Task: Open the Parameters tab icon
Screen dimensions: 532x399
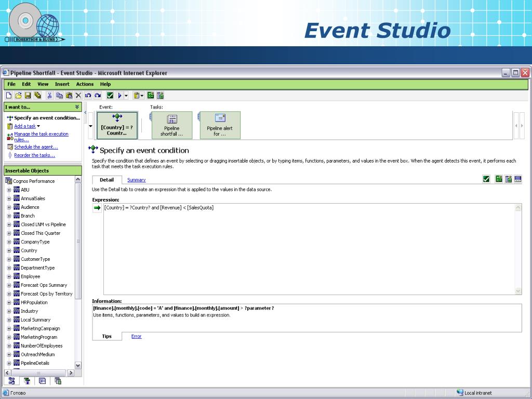Action: coord(58,381)
